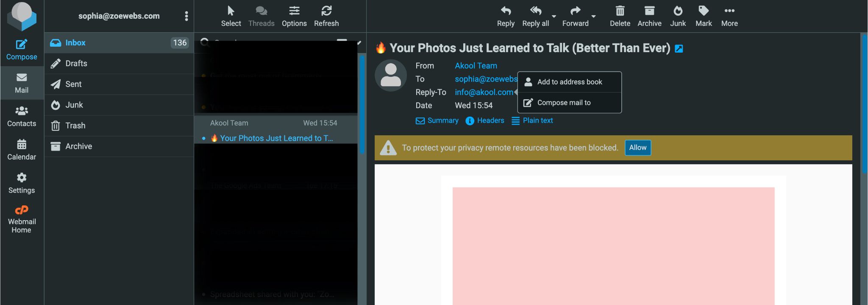
Task: Choose Compose mail to option
Action: (x=570, y=103)
